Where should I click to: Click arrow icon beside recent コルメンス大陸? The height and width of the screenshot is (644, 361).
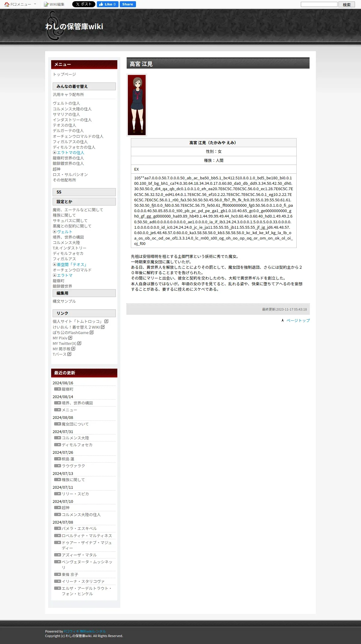pyautogui.click(x=57, y=438)
